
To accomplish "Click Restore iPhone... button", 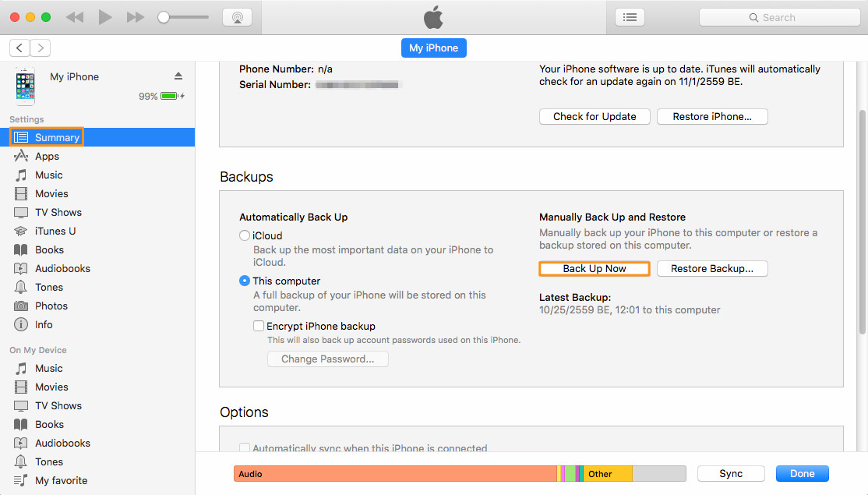I will 712,117.
